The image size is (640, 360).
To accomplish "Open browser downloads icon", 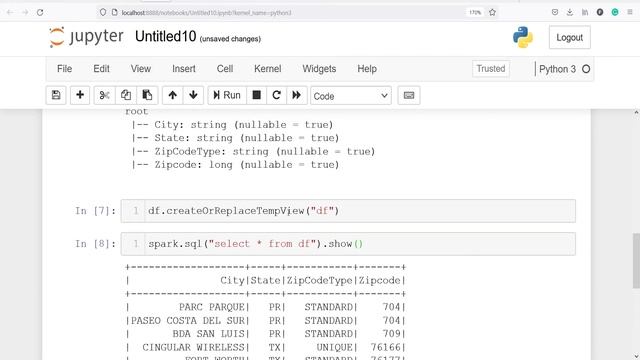I will coord(570,13).
